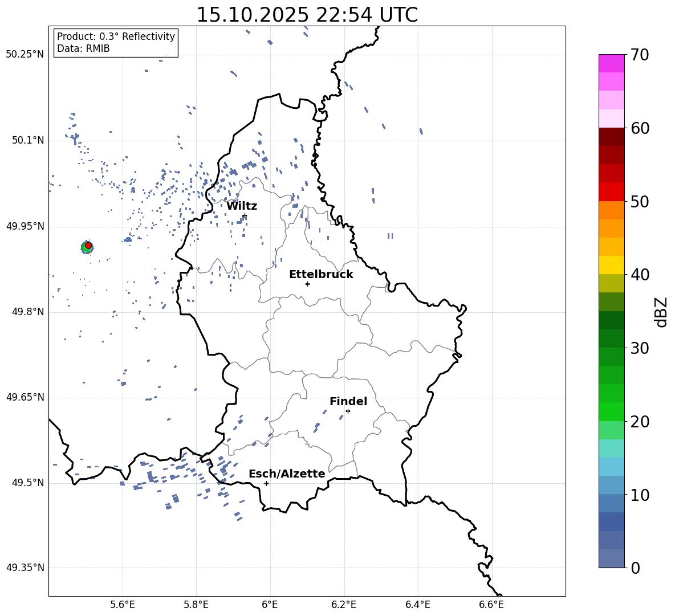
Task: Click the Product: 0.3° Reflectivity text
Action: (x=116, y=36)
